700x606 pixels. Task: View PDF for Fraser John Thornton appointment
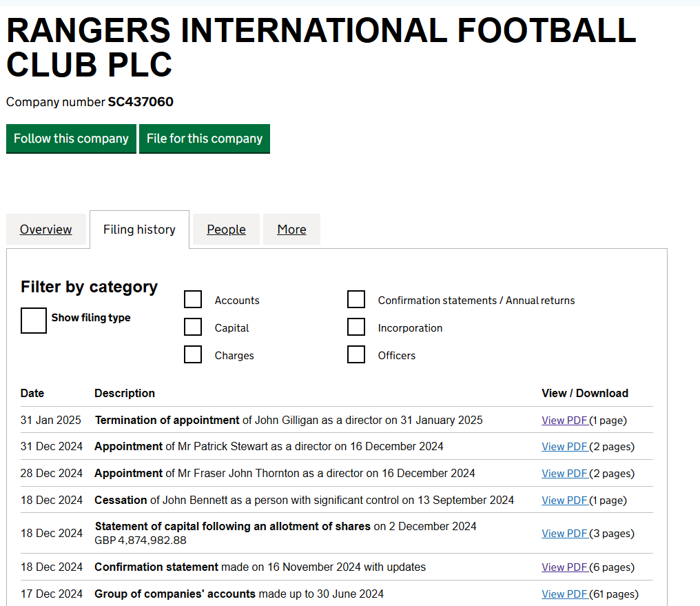click(x=565, y=474)
